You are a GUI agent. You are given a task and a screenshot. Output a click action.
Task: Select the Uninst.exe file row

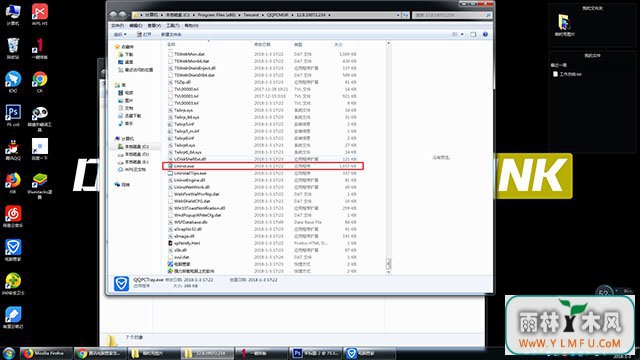(263, 166)
